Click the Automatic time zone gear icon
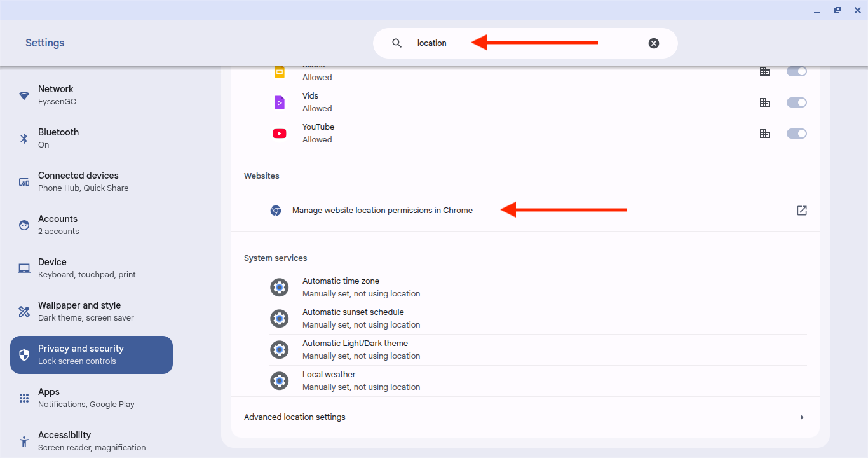 [x=280, y=288]
